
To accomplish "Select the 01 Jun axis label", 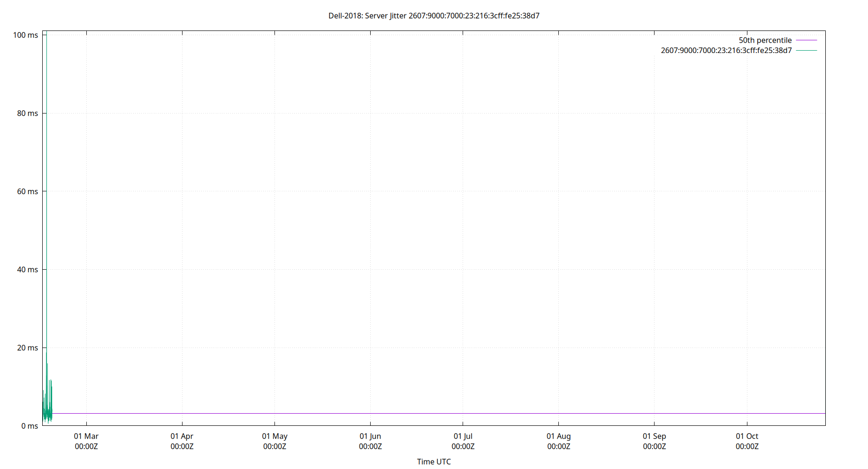I will [370, 436].
